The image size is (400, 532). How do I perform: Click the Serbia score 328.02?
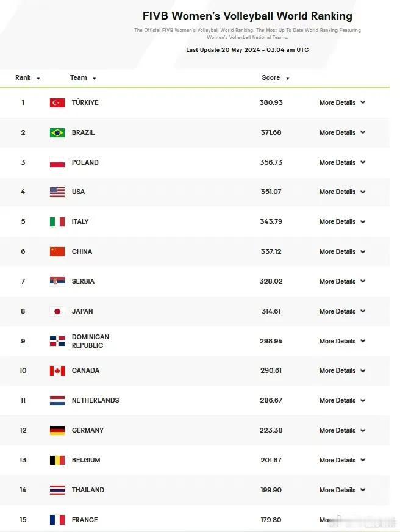pos(271,281)
